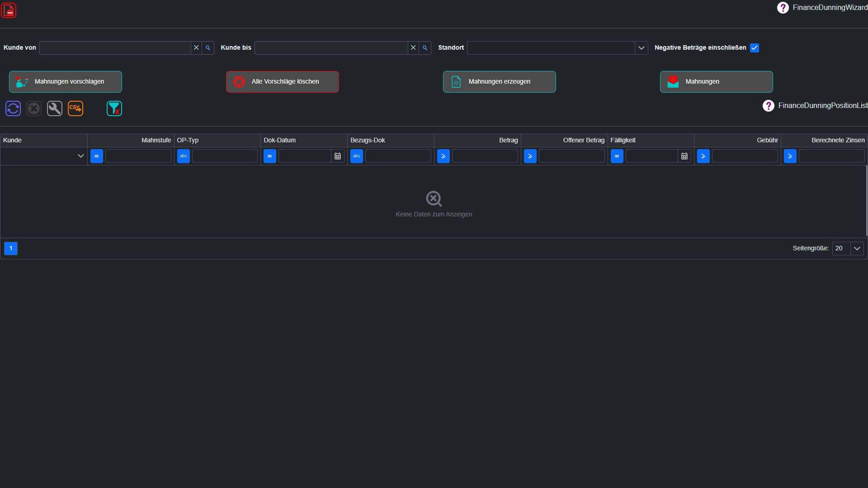The height and width of the screenshot is (488, 868).
Task: Focus the Gebühr filter input
Action: [x=745, y=156]
